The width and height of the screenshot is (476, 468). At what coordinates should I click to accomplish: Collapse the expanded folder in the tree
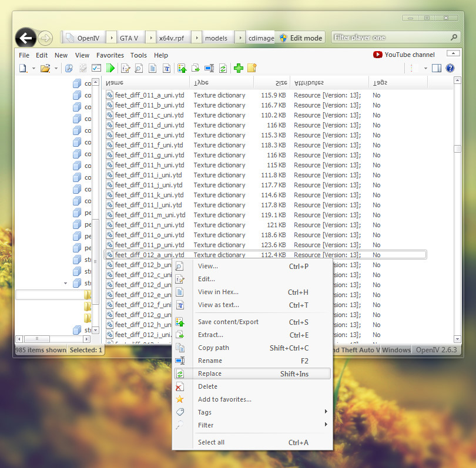click(x=65, y=283)
